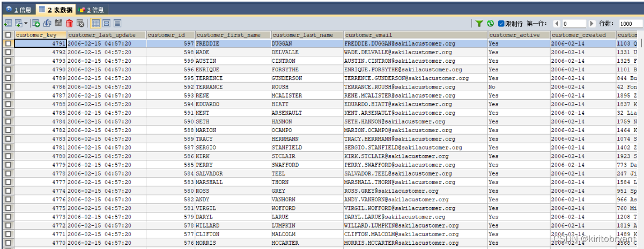Click the 'No' active cell for TERRANCE ROUSH
Image resolution: width=644 pixels, height=249 pixels.
coord(519,87)
